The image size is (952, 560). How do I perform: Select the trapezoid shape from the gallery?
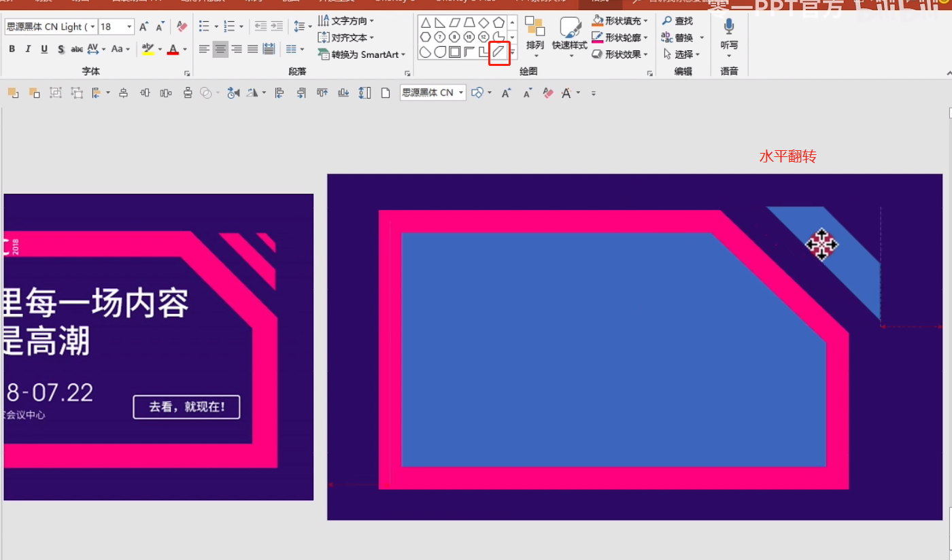click(469, 23)
